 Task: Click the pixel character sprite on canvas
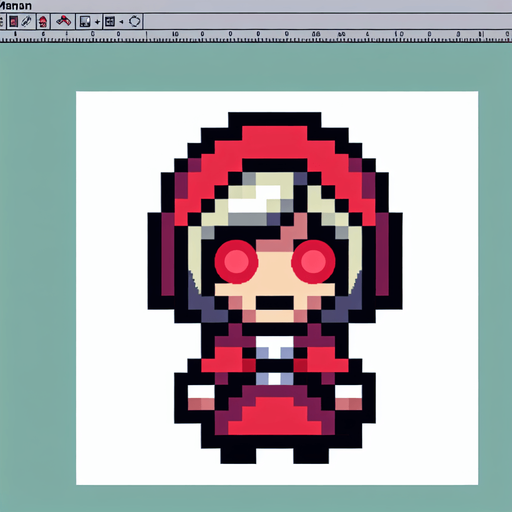coord(275,288)
